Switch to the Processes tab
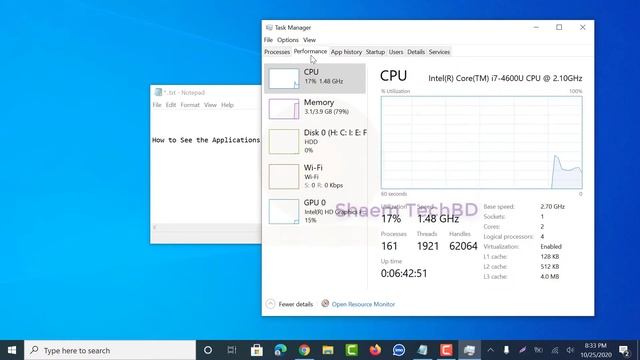640x360 pixels. click(x=277, y=52)
